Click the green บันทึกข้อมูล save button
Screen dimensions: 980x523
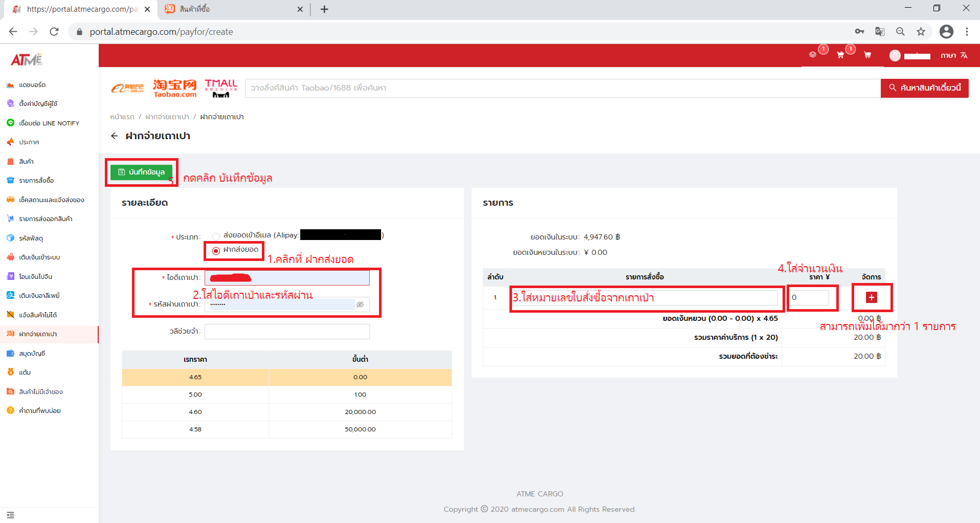click(x=142, y=172)
